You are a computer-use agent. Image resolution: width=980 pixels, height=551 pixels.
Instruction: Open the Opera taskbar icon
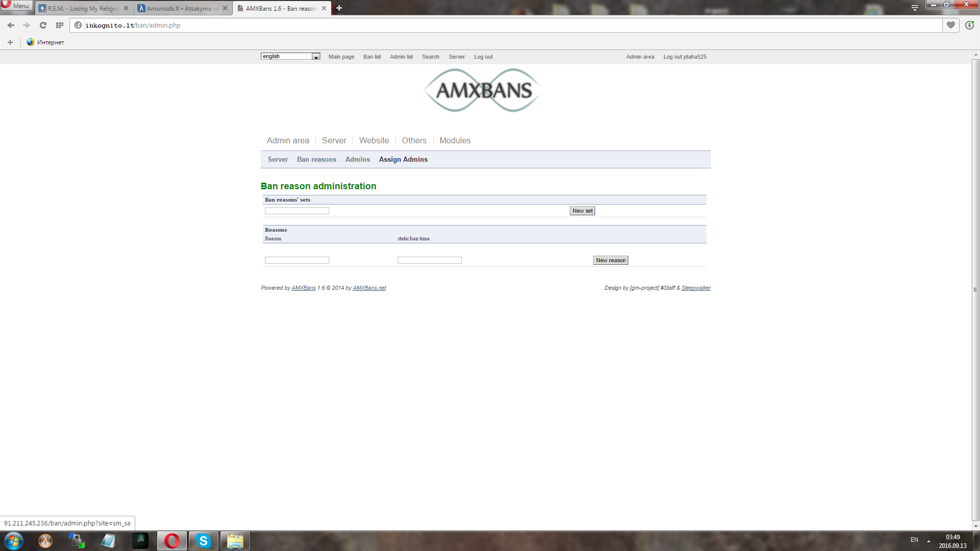pos(172,541)
